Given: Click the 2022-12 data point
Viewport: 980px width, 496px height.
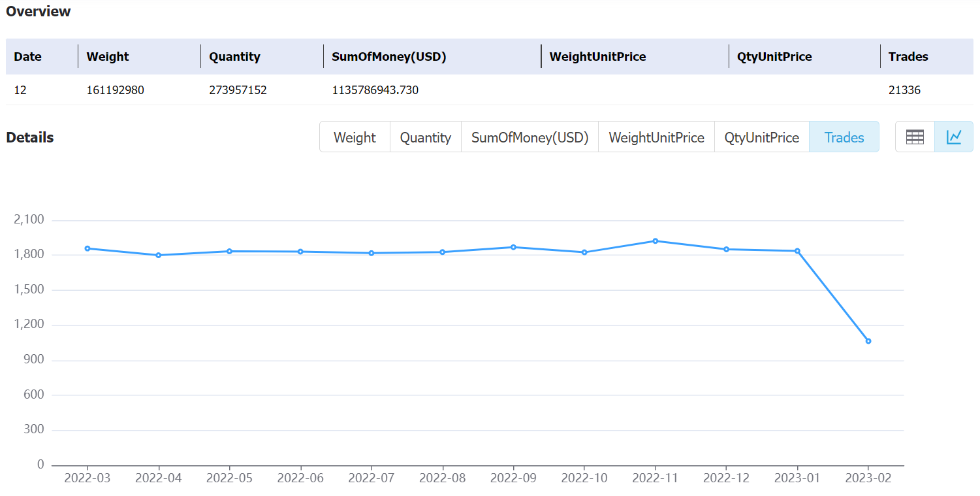Looking at the screenshot, I should [x=726, y=249].
